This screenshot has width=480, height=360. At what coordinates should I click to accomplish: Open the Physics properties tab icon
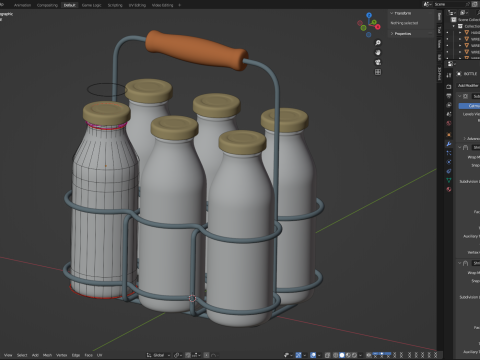tap(449, 162)
